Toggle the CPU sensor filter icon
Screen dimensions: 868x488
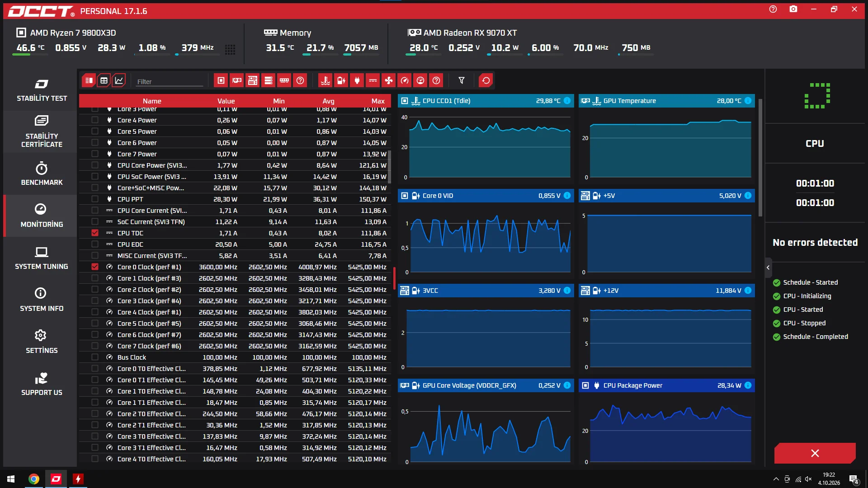coord(221,80)
